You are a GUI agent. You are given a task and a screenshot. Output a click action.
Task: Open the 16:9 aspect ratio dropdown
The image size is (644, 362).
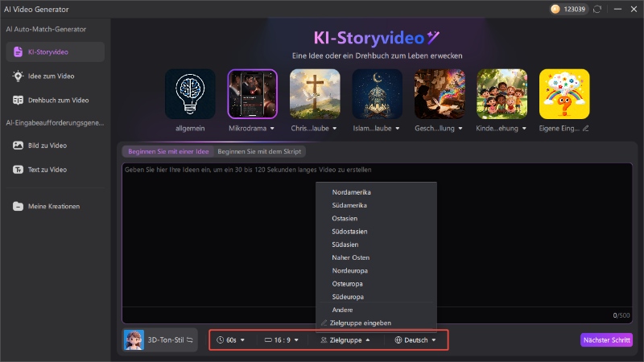pos(281,340)
